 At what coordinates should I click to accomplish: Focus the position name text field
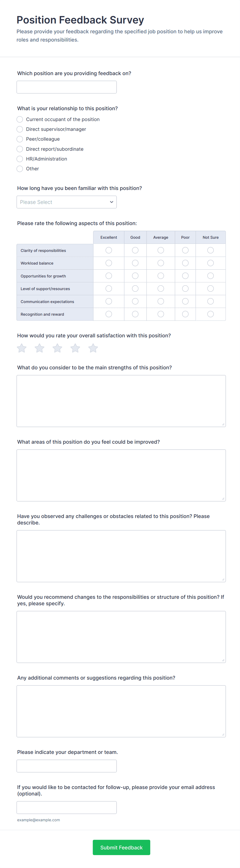[66, 87]
